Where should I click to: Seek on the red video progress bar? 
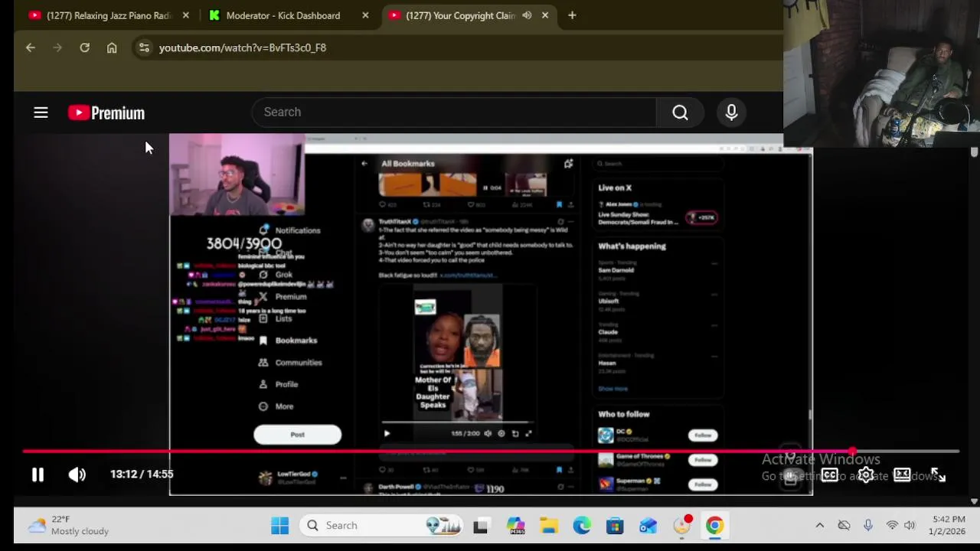(490, 452)
